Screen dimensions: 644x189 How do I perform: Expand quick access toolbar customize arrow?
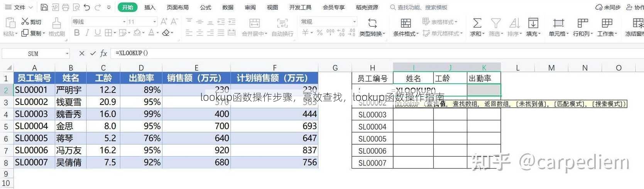pyautogui.click(x=109, y=7)
